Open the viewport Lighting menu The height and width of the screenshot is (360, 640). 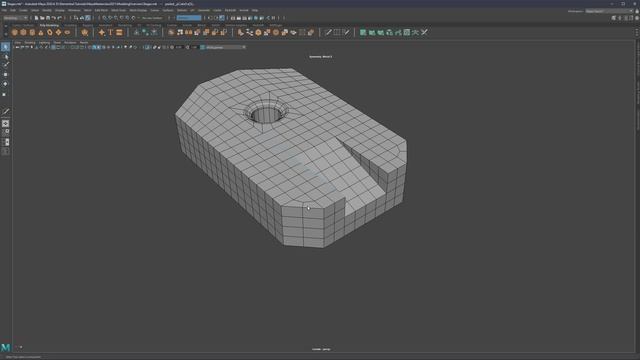[44, 42]
